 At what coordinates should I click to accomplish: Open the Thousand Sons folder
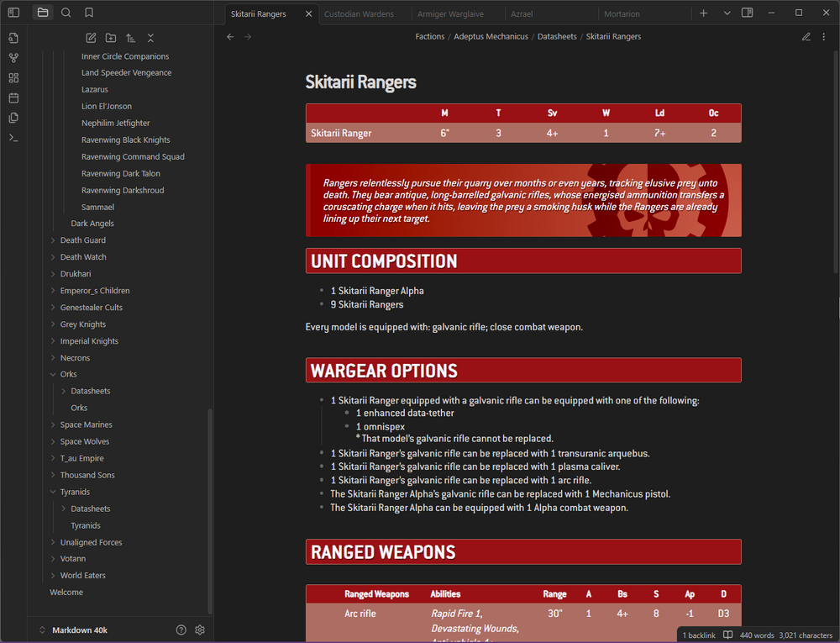click(87, 475)
